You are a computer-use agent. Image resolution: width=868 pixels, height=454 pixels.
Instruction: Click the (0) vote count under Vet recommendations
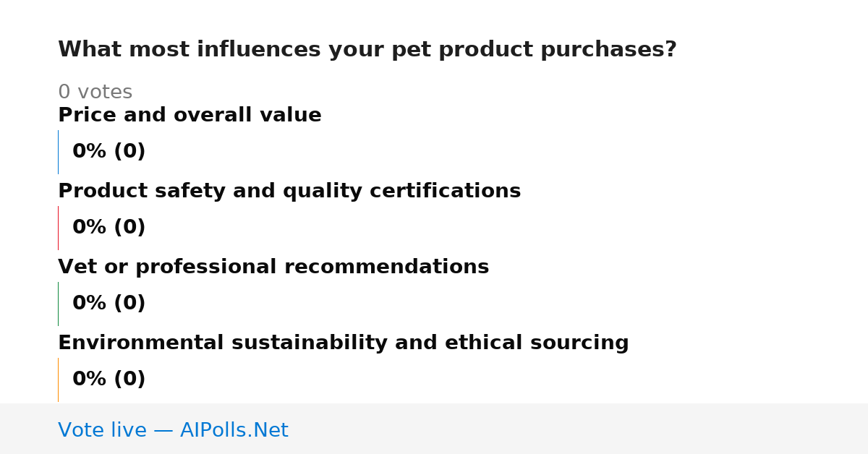tap(129, 304)
